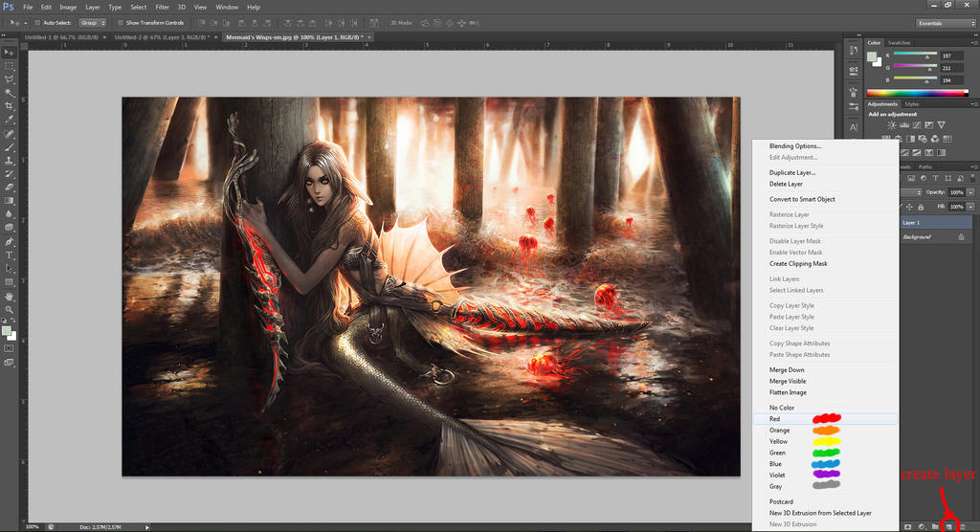Open the Filter menu
This screenshot has width=980, height=532.
coord(162,7)
